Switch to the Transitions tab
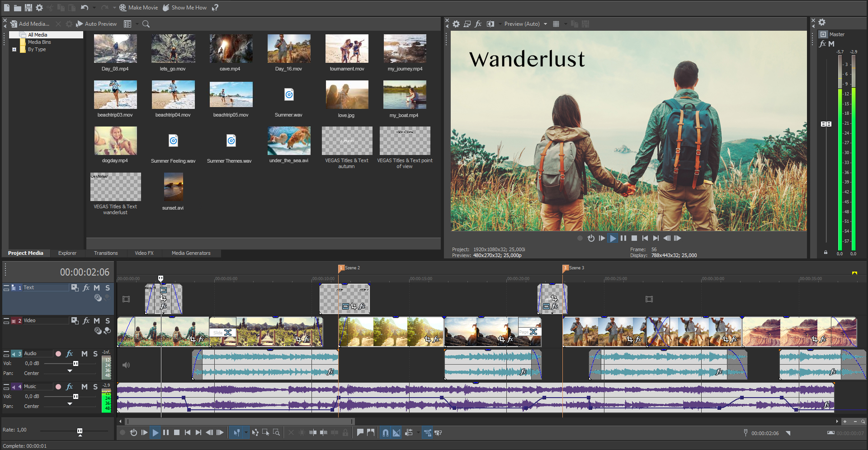The image size is (868, 450). tap(106, 253)
